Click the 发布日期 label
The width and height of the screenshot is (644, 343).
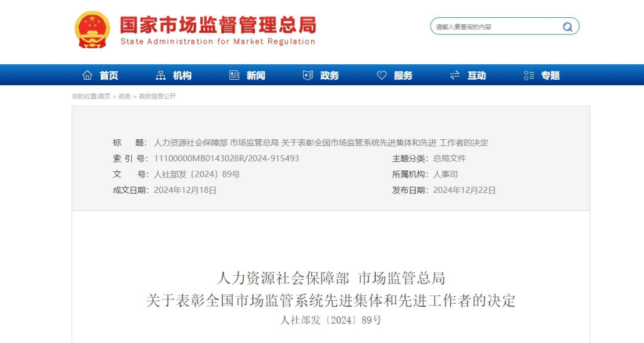coord(410,191)
